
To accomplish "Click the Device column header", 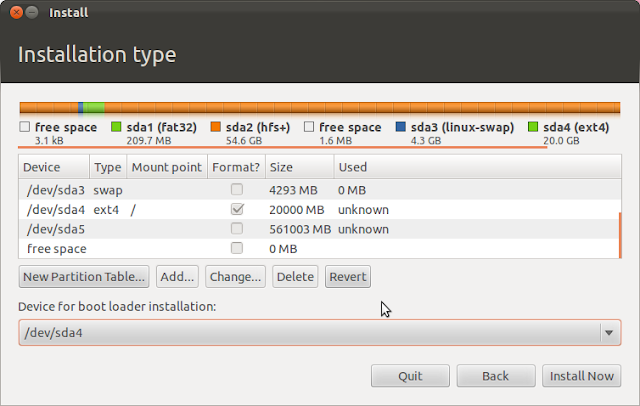I will click(54, 167).
